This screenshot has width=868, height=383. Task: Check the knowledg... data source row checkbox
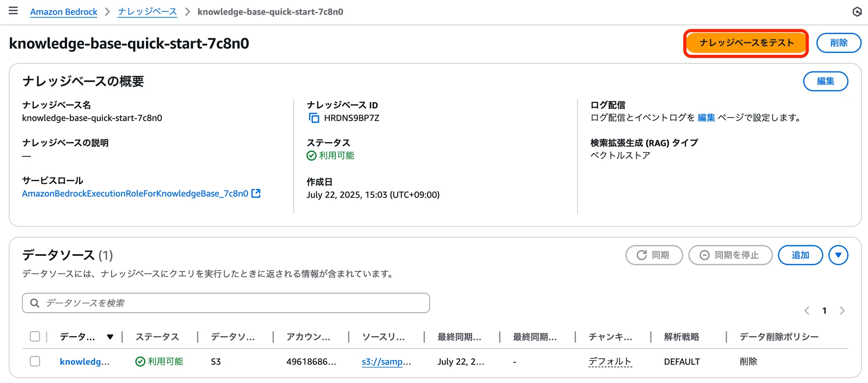click(x=35, y=361)
